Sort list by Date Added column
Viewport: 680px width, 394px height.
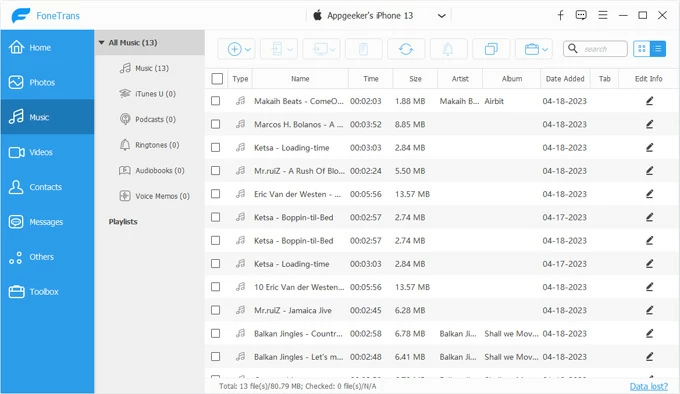tap(565, 78)
